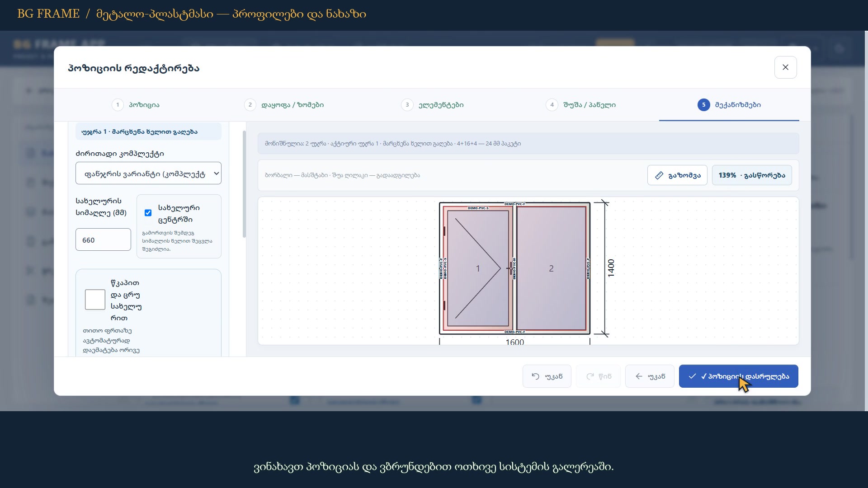Click the 1600 width dimension label

pos(515,342)
